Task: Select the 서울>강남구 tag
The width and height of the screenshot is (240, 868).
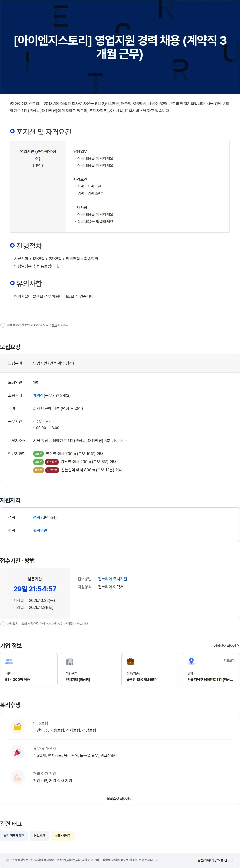Action: tap(63, 836)
